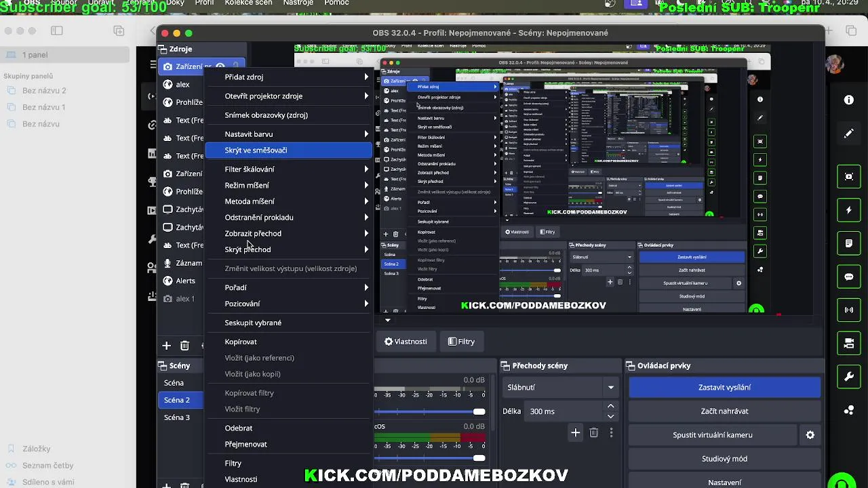Open the Slábnutí transition dropdown

click(x=560, y=387)
